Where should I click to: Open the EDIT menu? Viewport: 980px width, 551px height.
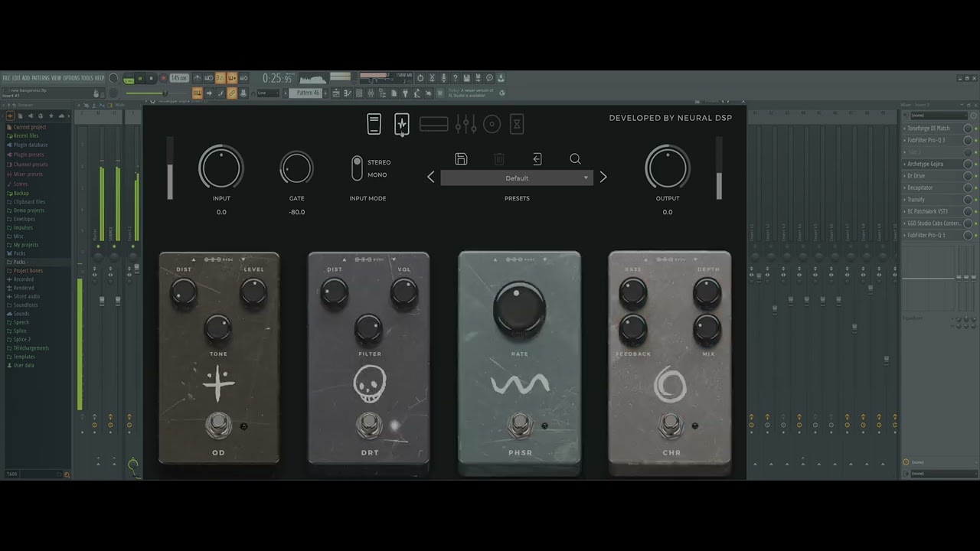16,78
